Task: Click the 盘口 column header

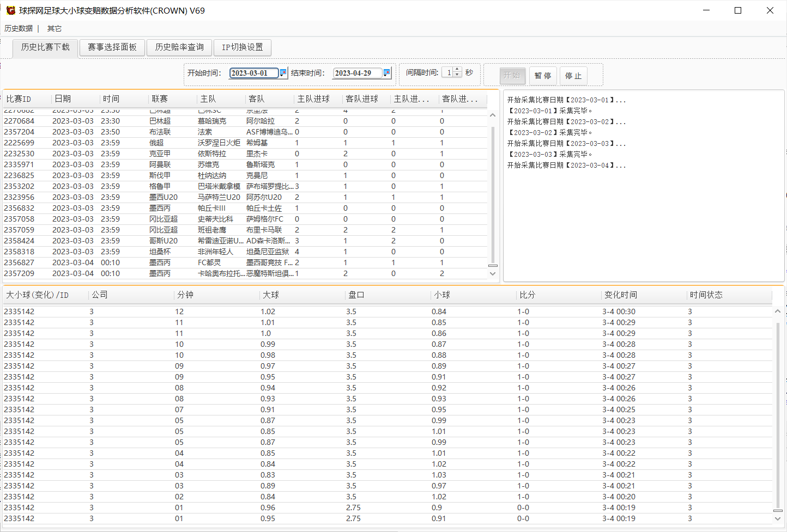Action: tap(388, 295)
